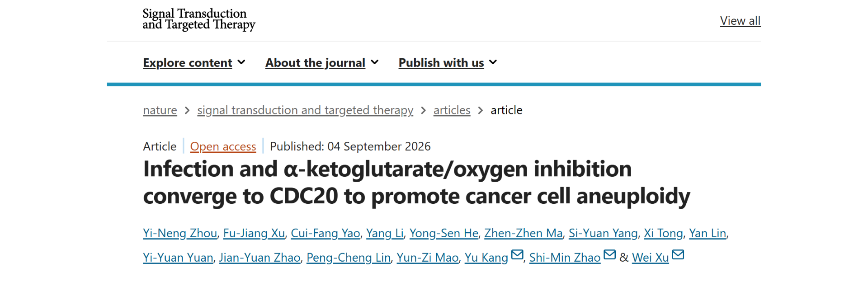Click author name Yan Lin
Image resolution: width=868 pixels, height=282 pixels.
708,233
